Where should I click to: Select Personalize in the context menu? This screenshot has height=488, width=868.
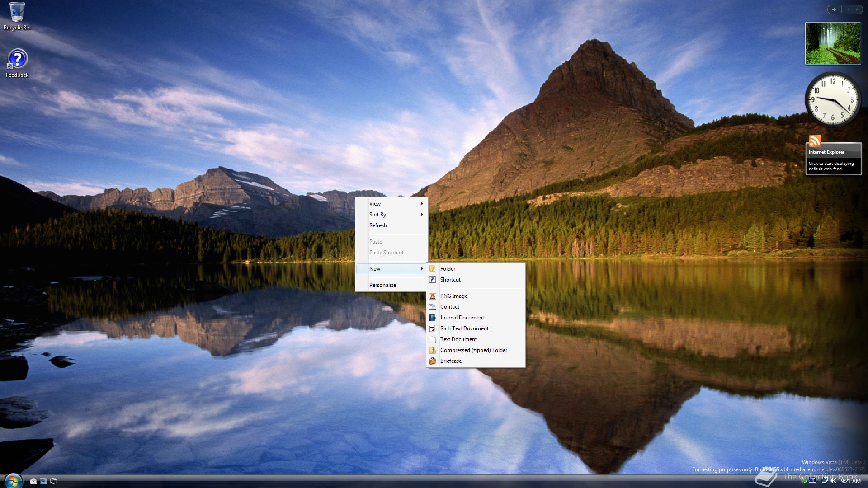coord(382,285)
